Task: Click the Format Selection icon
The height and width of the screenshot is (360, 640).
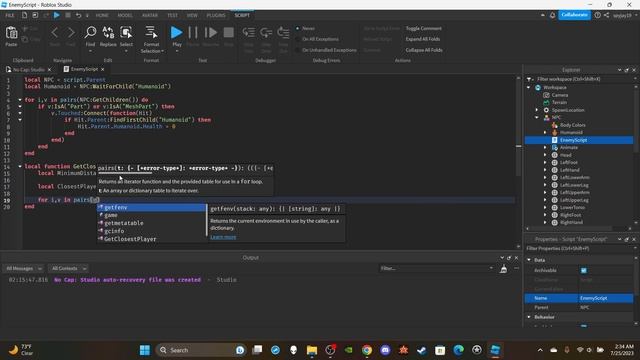Action: pos(151,33)
